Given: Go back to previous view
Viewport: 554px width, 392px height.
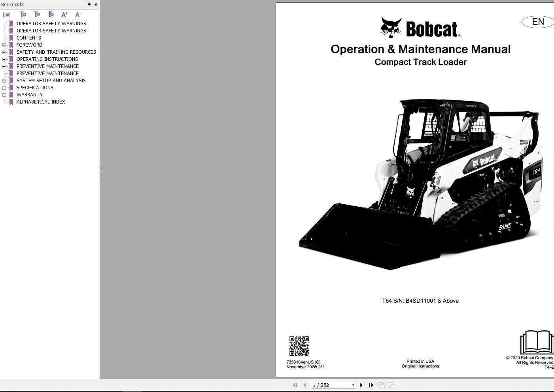Looking at the screenshot, I should click(382, 384).
